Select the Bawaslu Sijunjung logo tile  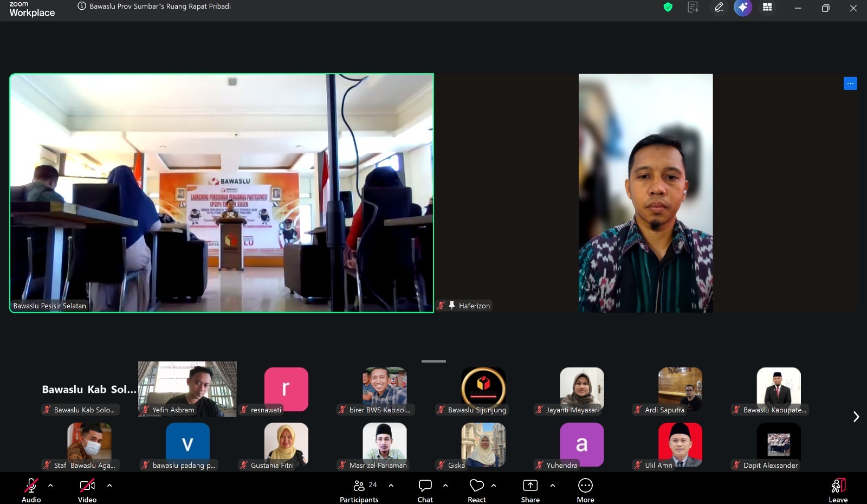(x=483, y=389)
